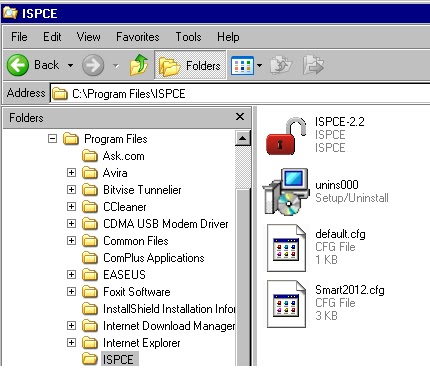
Task: Click the unins000 file name text
Action: click(x=337, y=185)
